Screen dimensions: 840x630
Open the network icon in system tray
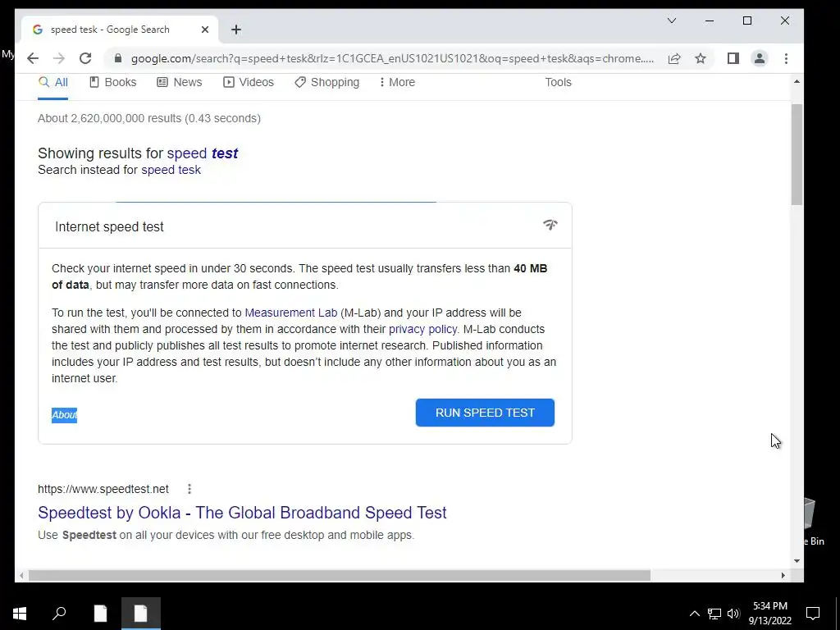(714, 614)
